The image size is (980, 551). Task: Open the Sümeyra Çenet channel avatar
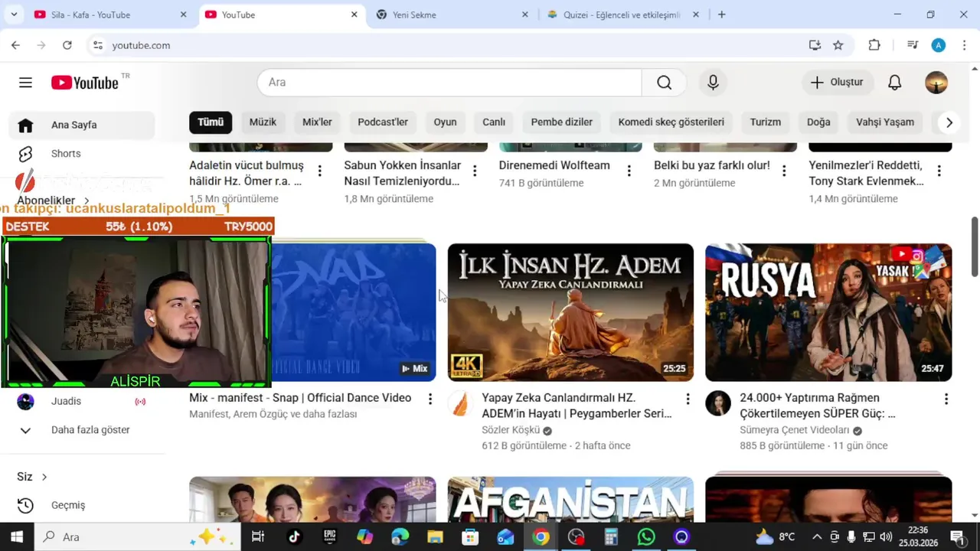point(718,403)
